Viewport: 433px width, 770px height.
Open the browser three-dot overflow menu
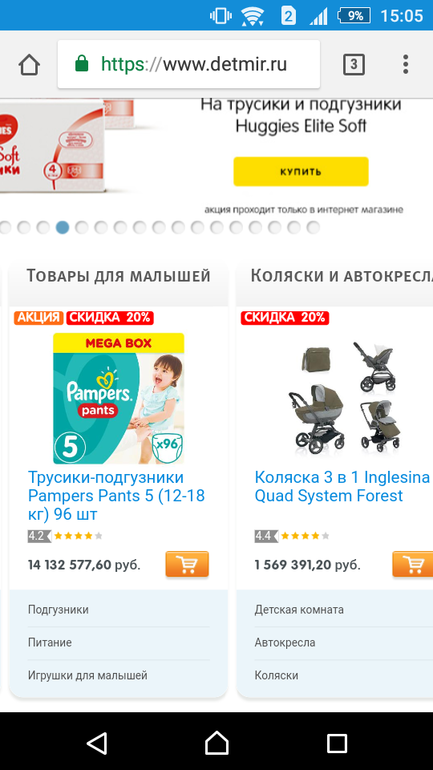(406, 64)
